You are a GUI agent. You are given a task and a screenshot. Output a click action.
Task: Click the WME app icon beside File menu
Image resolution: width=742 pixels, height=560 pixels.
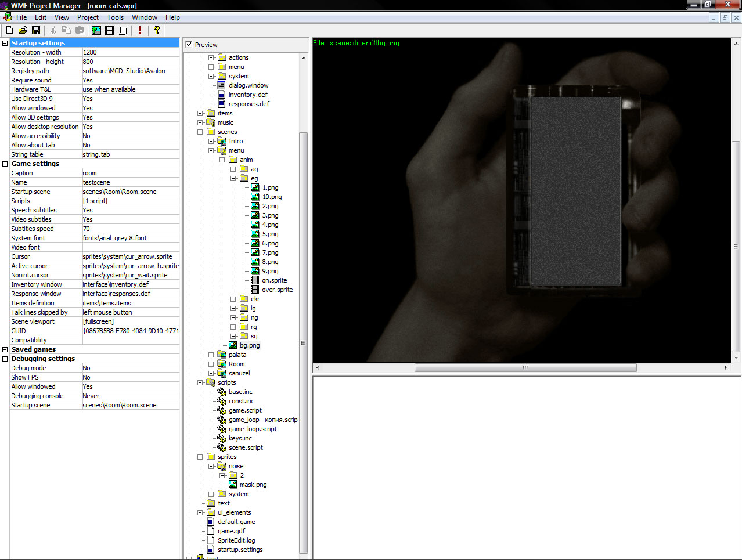click(7, 17)
